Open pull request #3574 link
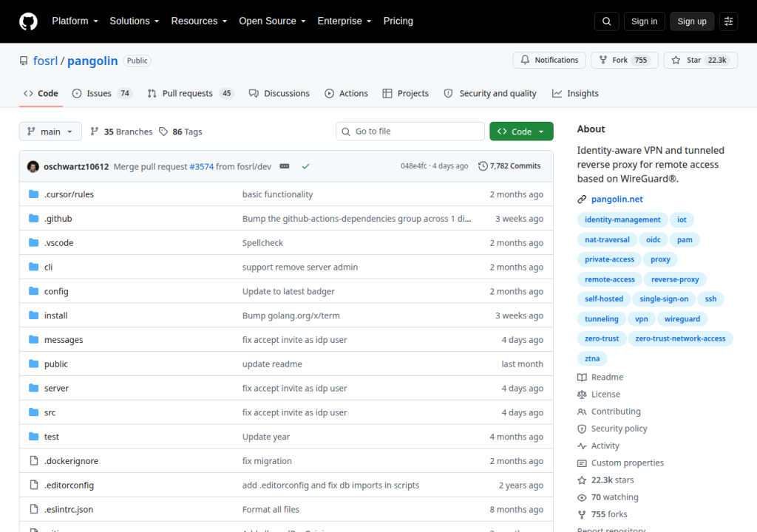Screen dimensions: 757x532 pyautogui.click(x=201, y=166)
